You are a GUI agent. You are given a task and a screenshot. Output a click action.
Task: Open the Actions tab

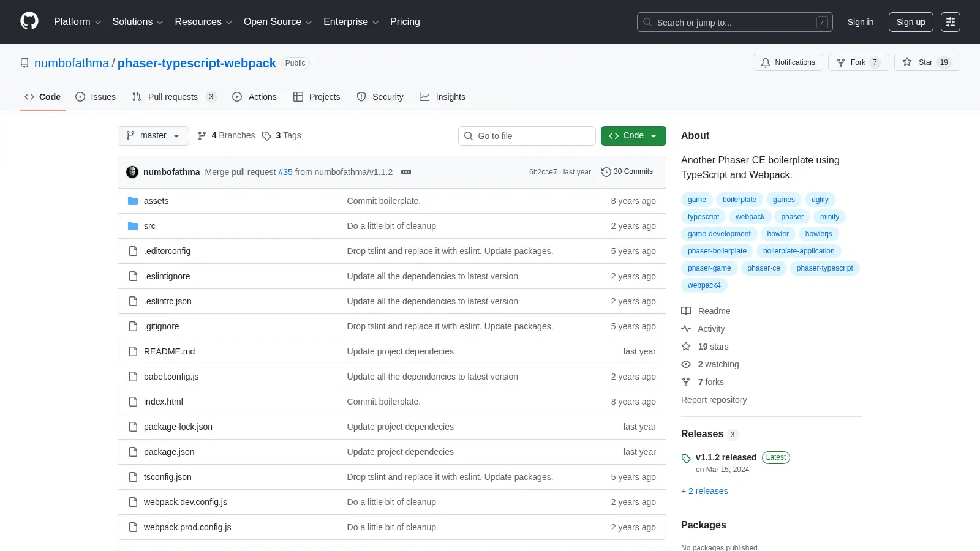pyautogui.click(x=254, y=97)
